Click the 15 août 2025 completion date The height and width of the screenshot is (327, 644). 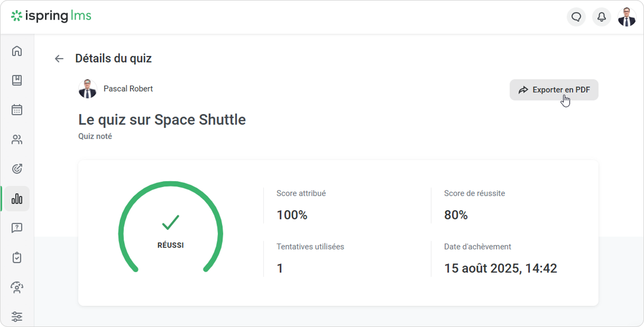pyautogui.click(x=500, y=268)
